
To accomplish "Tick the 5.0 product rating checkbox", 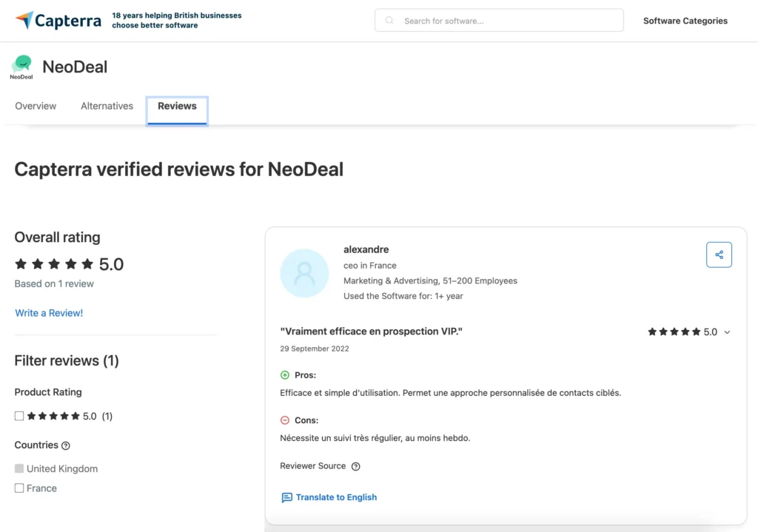I will coord(19,416).
